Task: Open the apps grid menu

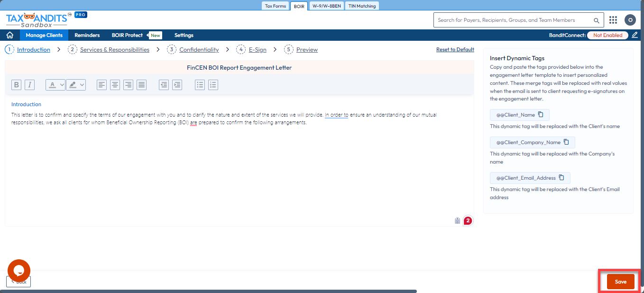Action: [613, 20]
